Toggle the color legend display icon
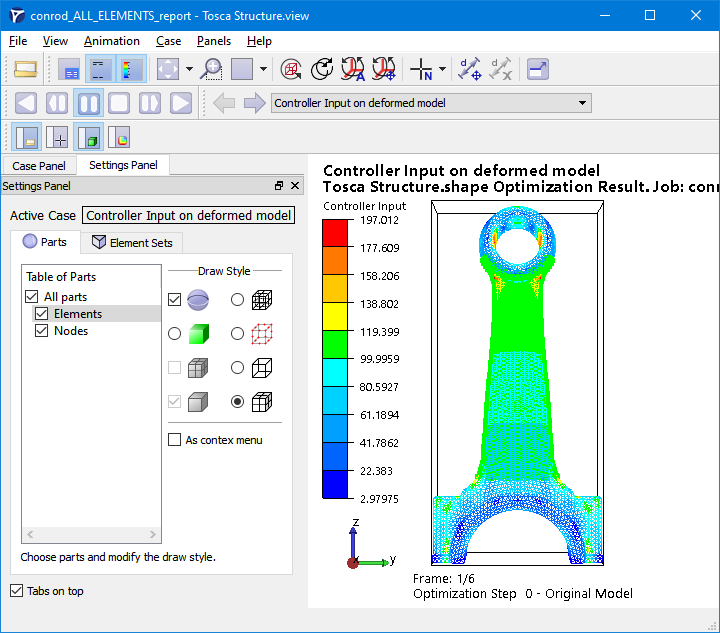This screenshot has height=633, width=720. click(131, 69)
